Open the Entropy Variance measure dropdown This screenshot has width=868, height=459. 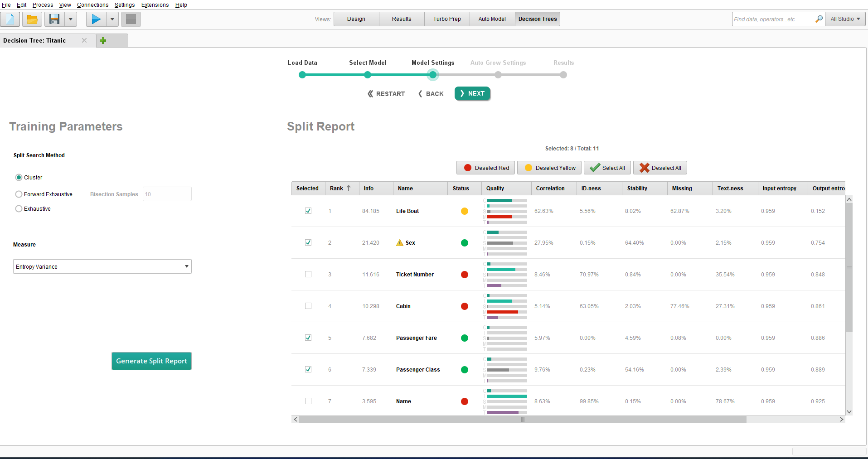click(102, 266)
